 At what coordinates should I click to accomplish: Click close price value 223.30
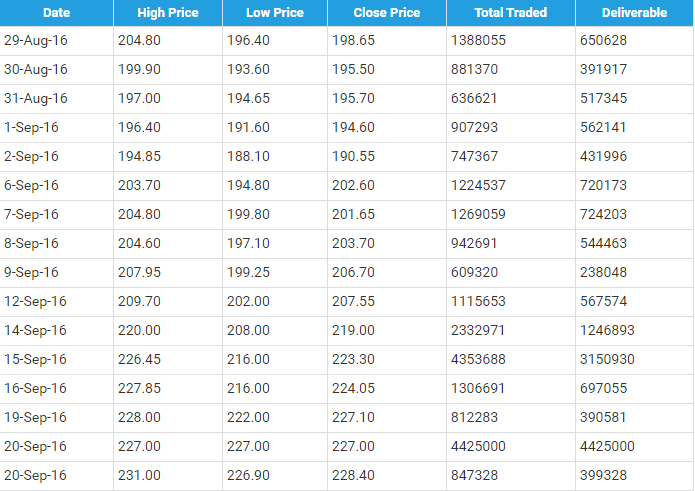pyautogui.click(x=355, y=360)
